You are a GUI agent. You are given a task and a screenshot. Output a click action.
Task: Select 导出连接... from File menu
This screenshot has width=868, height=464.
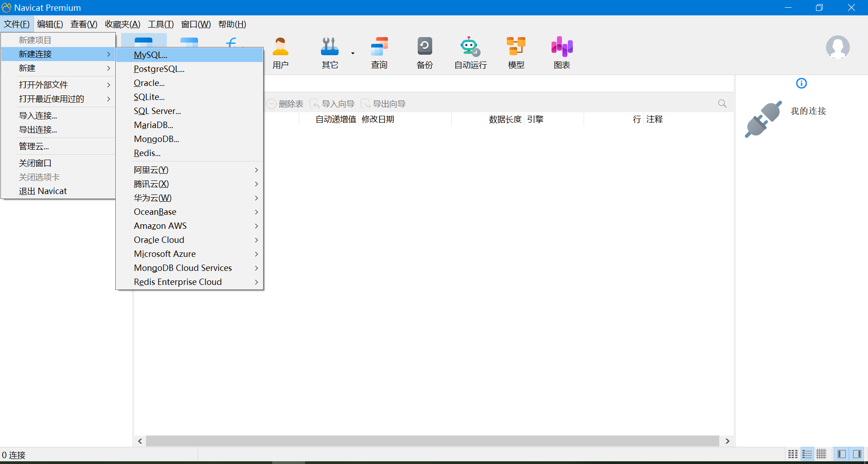pyautogui.click(x=58, y=129)
